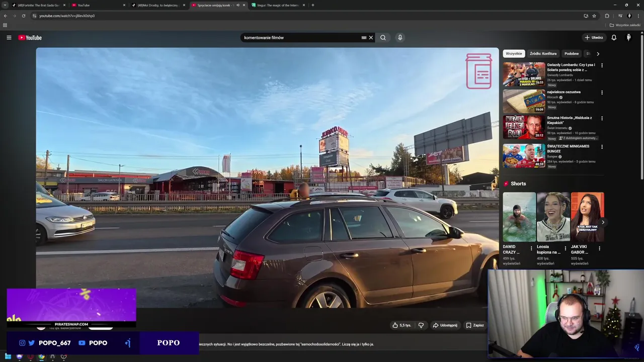Viewport: 644px width, 362px height.
Task: Switch to Imgur: The magic tab
Action: click(278, 5)
